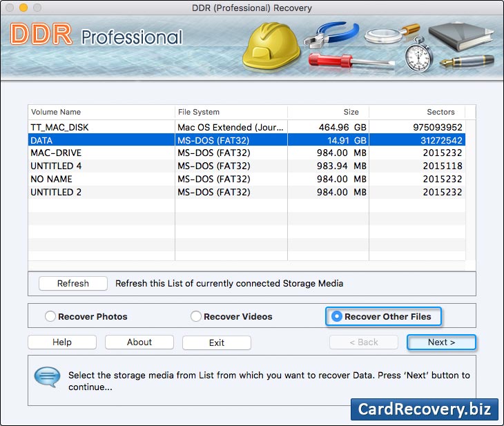The image size is (504, 426).
Task: Sort by Size column header
Action: pyautogui.click(x=328, y=112)
